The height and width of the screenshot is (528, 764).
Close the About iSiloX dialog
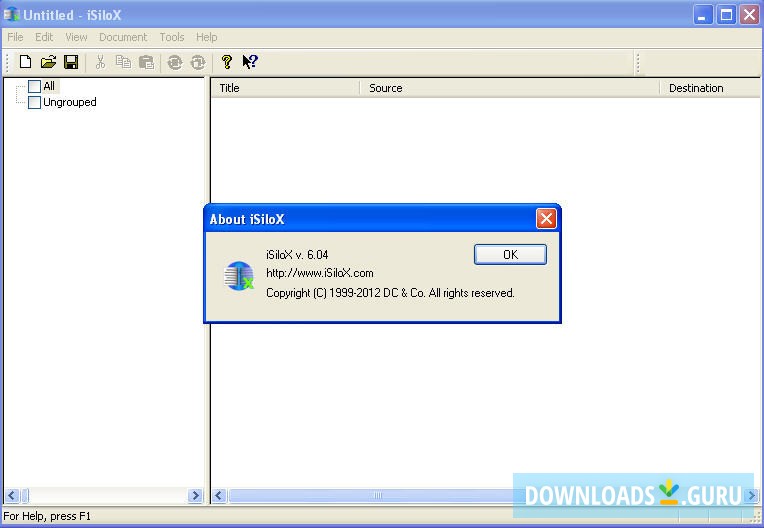tap(546, 219)
